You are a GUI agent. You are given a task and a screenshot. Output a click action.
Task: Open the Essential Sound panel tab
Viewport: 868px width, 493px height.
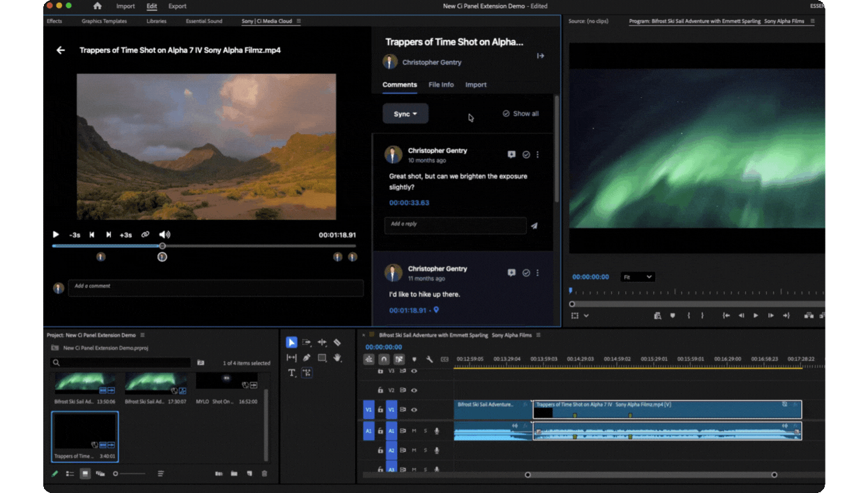pyautogui.click(x=204, y=22)
